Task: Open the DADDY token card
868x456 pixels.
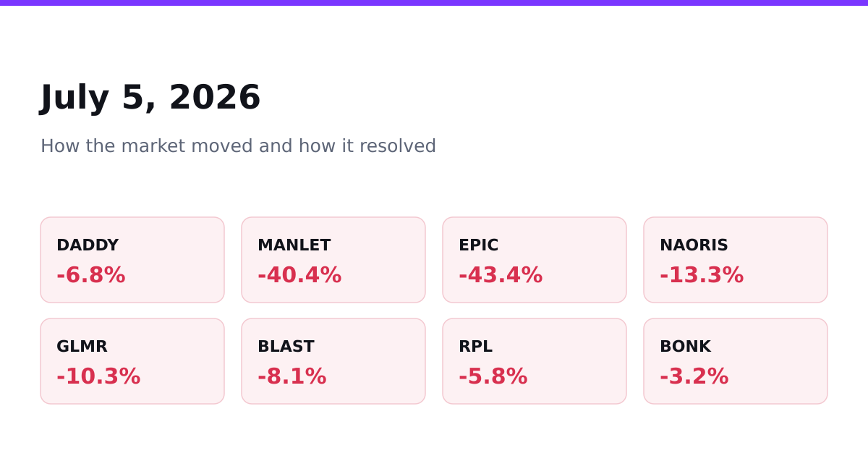Action: pos(132,260)
